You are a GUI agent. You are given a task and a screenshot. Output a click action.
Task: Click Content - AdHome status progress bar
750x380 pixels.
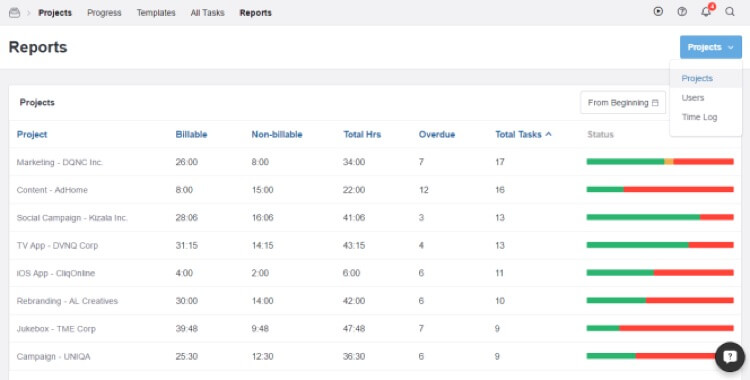(660, 190)
